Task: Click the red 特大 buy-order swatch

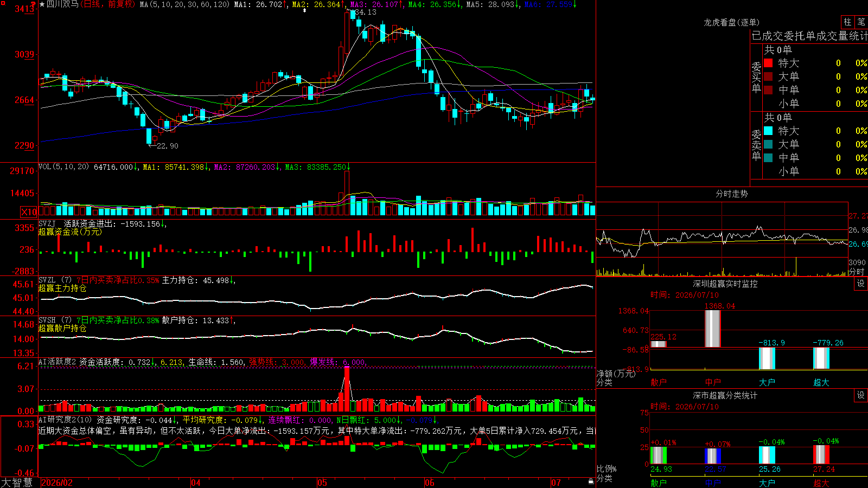Action: point(768,63)
